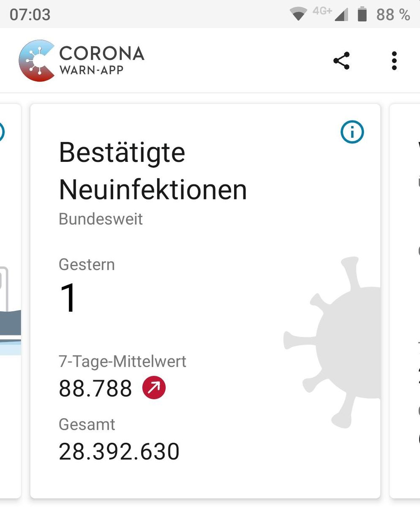This screenshot has height=507, width=420.
Task: Tap the Corona Warn-App logo
Action: click(37, 60)
